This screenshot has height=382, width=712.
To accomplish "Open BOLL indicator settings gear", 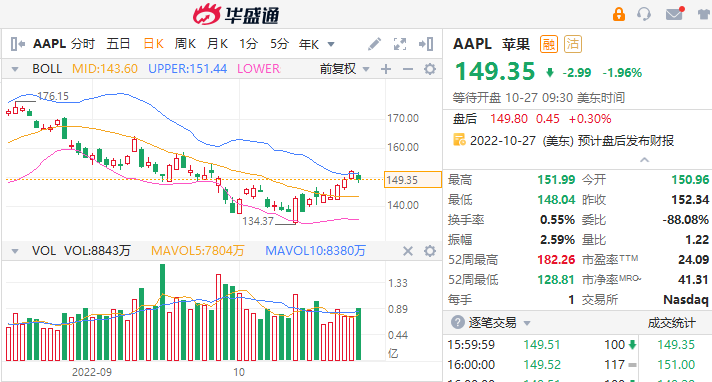I will pyautogui.click(x=430, y=69).
